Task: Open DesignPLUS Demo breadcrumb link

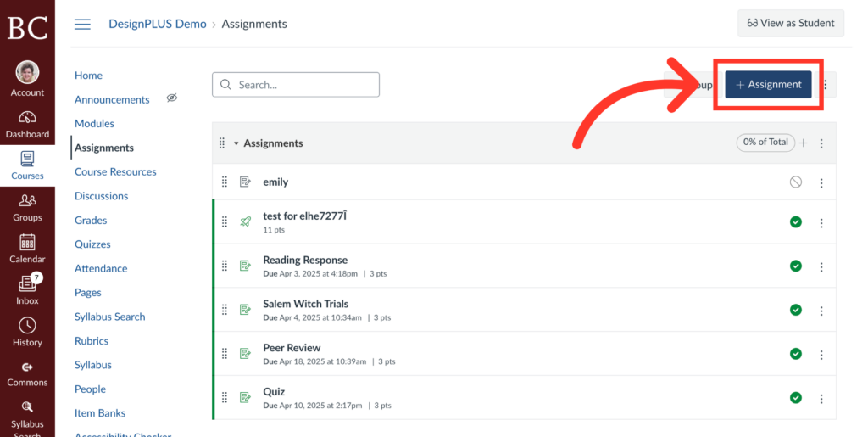Action: (157, 24)
